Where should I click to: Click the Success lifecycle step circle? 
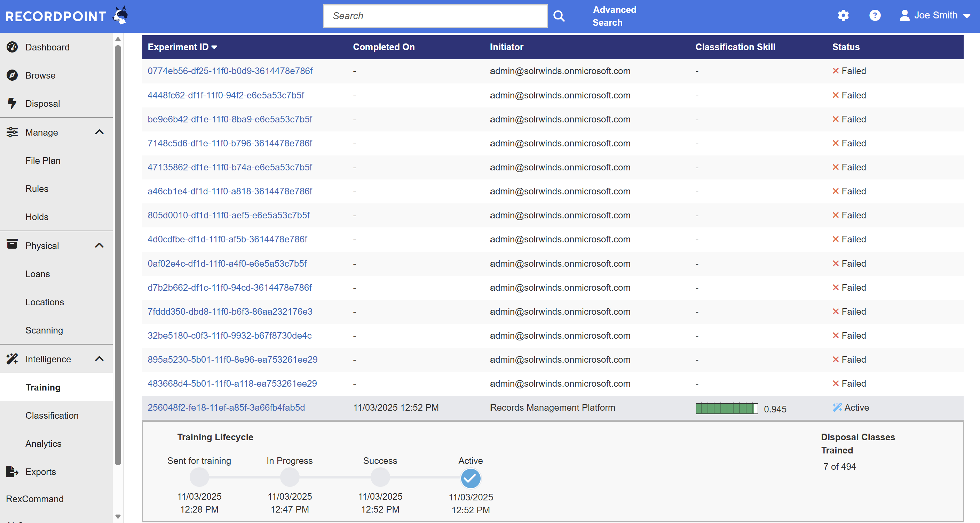click(380, 477)
